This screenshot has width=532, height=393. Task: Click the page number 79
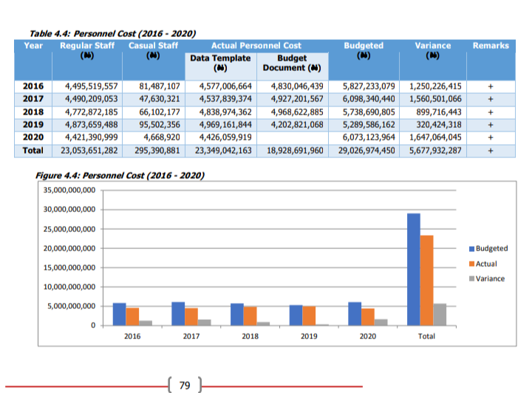185,385
